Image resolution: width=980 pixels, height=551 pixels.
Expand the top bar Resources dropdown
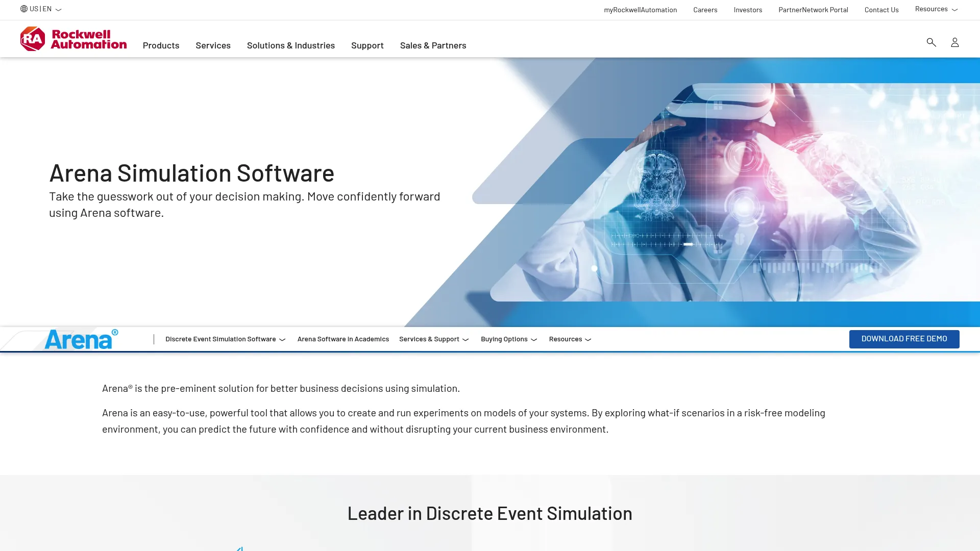[x=936, y=9]
